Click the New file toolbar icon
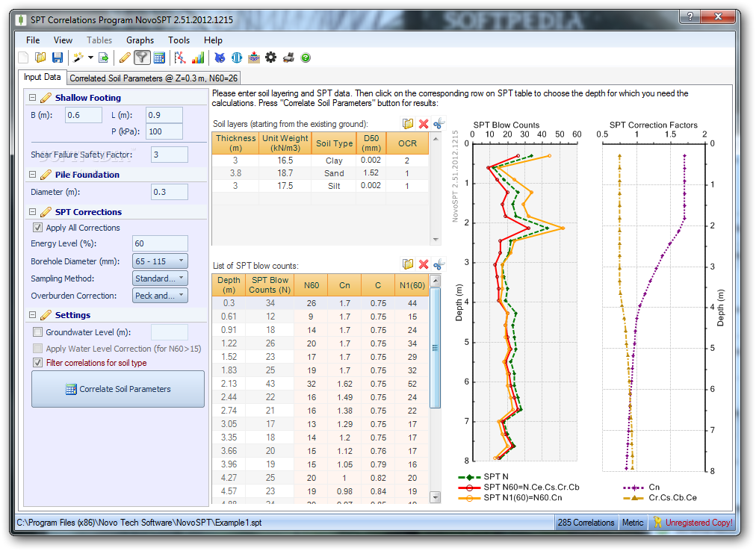 point(23,57)
